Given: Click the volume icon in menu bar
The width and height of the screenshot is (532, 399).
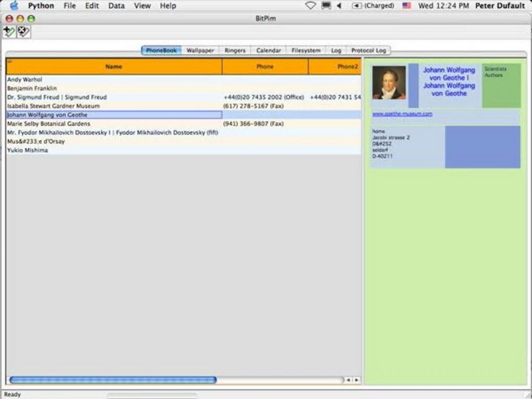Looking at the screenshot, I should pyautogui.click(x=339, y=5).
